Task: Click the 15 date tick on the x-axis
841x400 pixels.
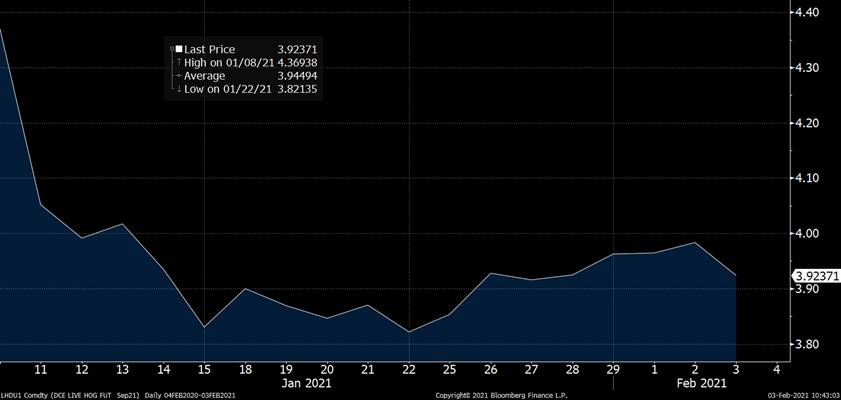Action: (204, 368)
